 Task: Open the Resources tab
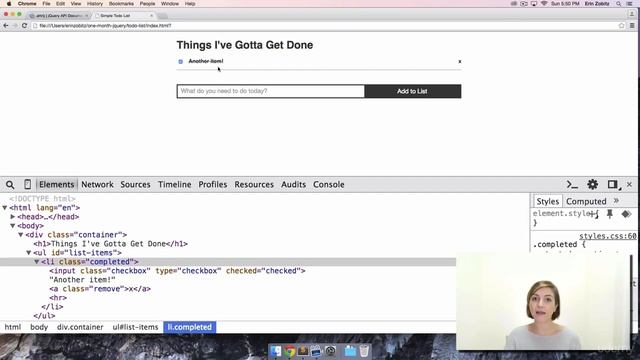click(x=254, y=184)
